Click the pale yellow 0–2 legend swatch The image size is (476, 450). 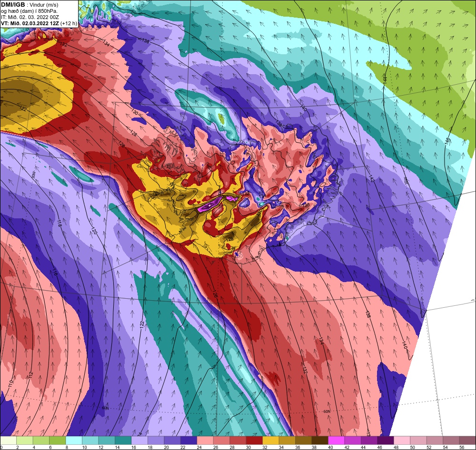[x=9, y=440]
